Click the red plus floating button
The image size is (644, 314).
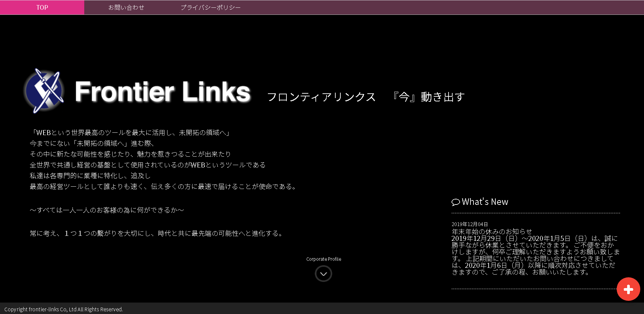click(x=628, y=289)
